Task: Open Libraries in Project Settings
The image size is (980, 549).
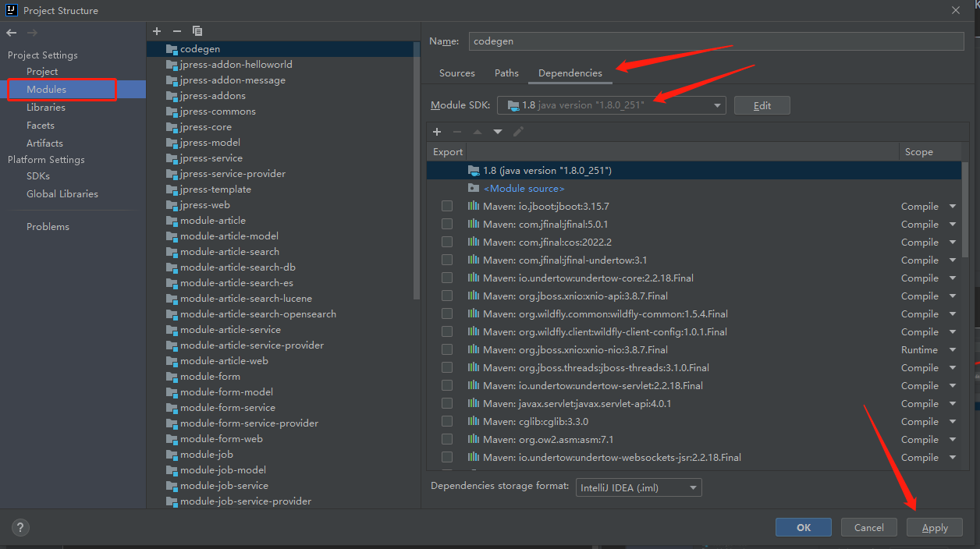Action: (45, 107)
